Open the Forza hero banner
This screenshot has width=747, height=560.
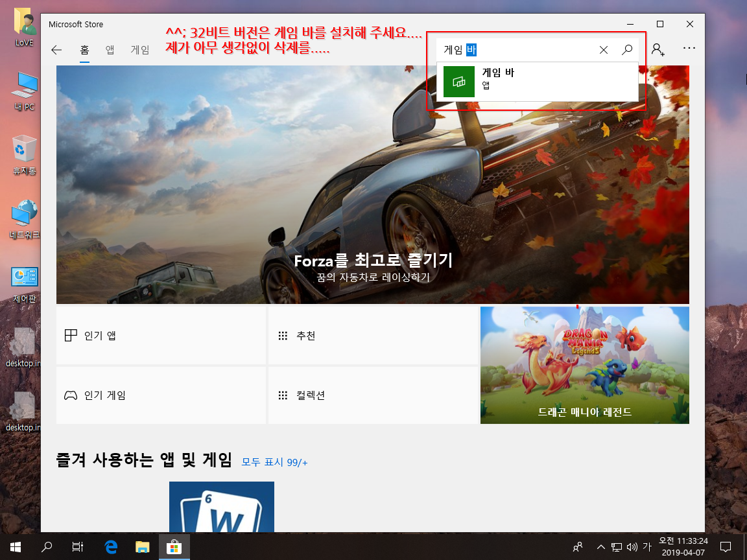[373, 184]
